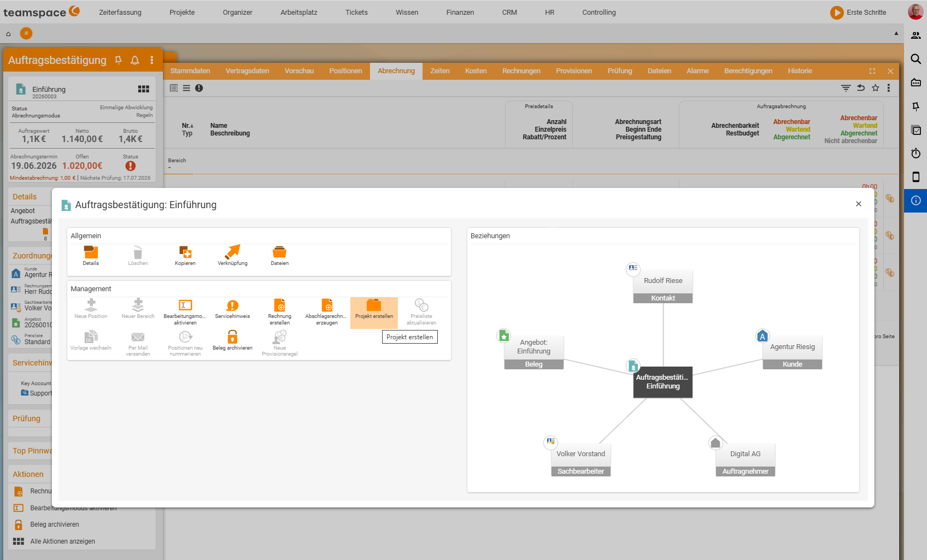Close the Auftragsbestätigung Einführung dialog

click(x=859, y=204)
